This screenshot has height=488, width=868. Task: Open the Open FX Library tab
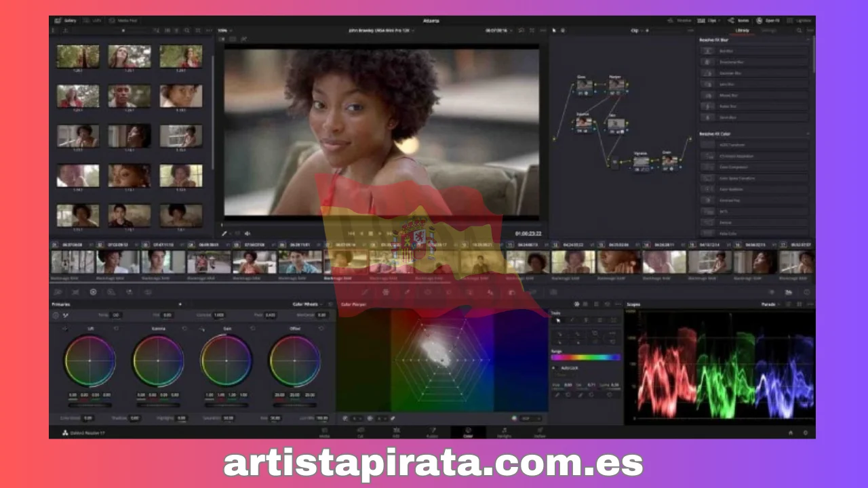click(x=742, y=30)
